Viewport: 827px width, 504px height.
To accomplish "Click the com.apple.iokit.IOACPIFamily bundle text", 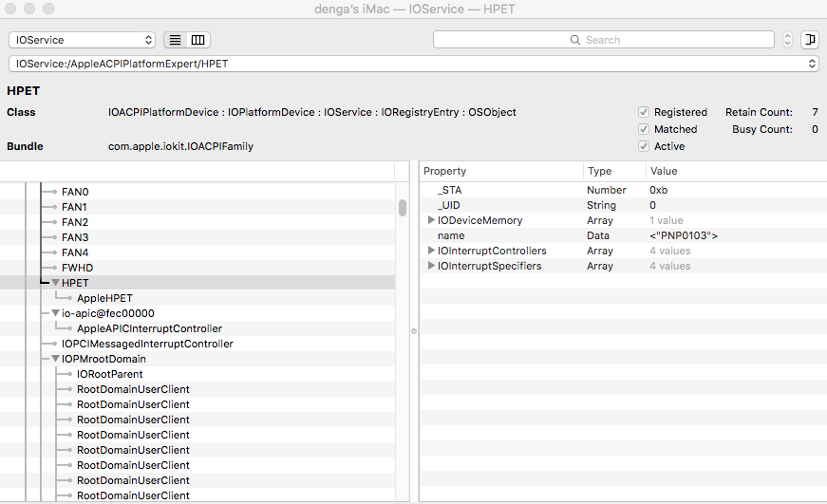I will pos(181,146).
